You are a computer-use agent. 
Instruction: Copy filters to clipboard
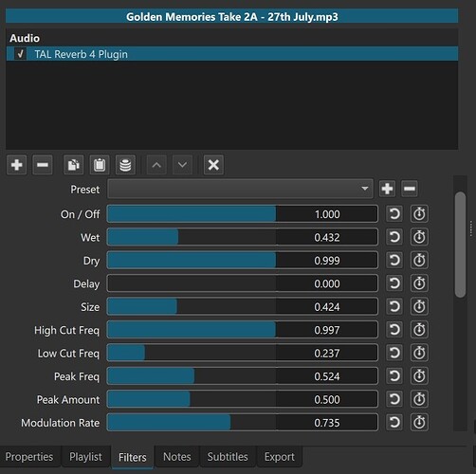[x=73, y=165]
